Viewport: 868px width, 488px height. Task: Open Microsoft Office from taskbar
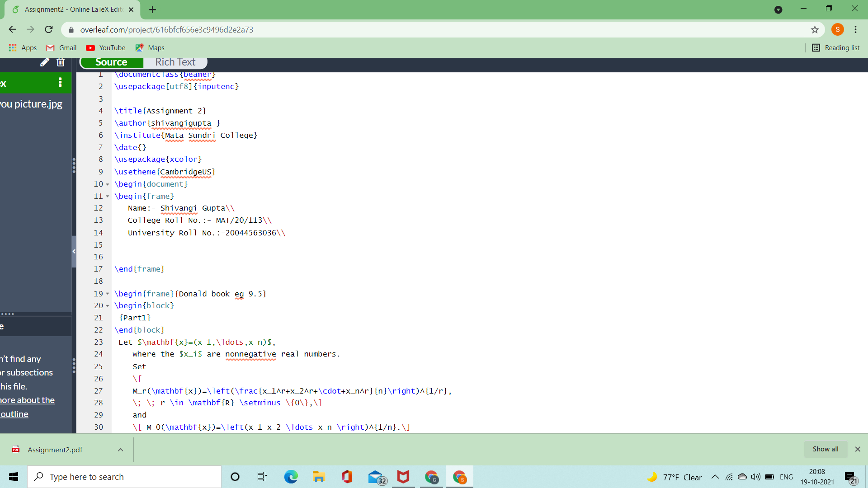coord(347,477)
